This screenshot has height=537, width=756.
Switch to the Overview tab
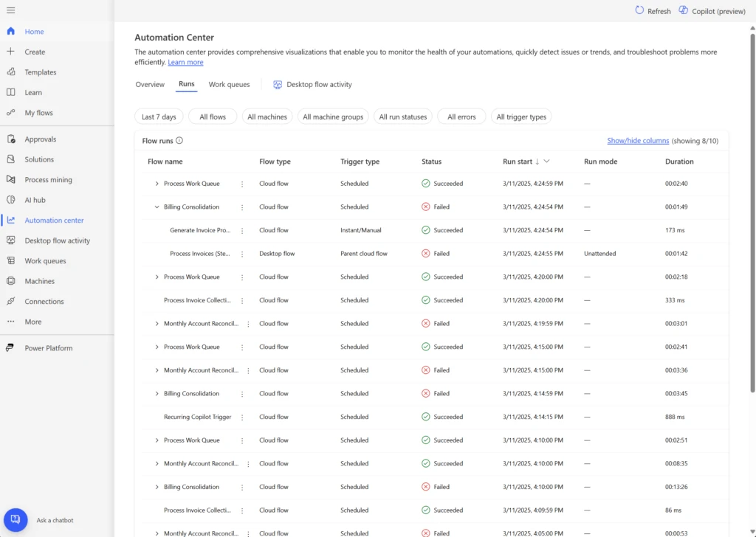[x=150, y=84]
